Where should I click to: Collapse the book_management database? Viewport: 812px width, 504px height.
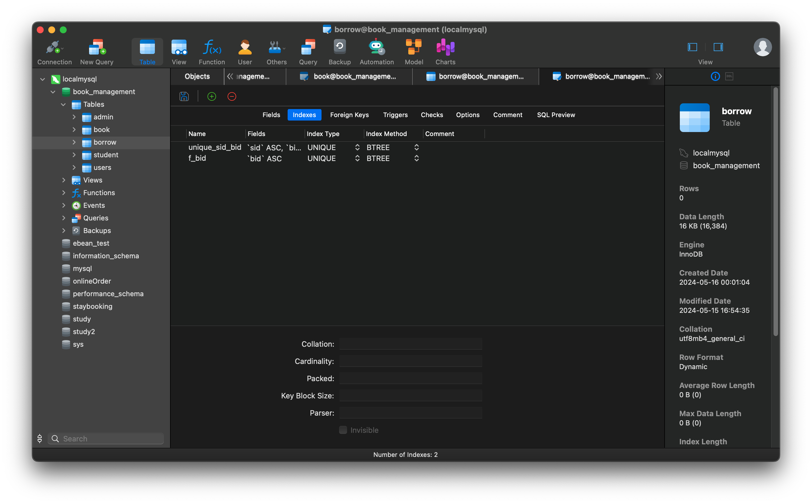coord(53,92)
